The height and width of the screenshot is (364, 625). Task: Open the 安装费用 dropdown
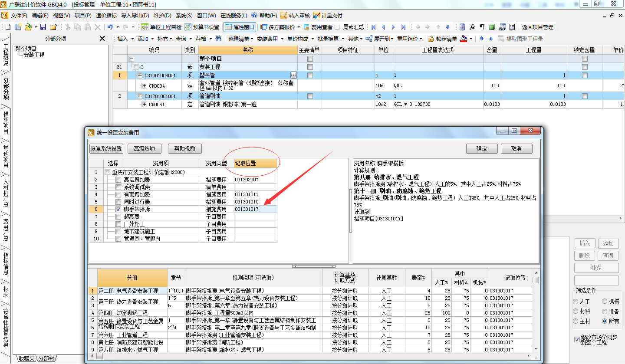click(x=270, y=39)
